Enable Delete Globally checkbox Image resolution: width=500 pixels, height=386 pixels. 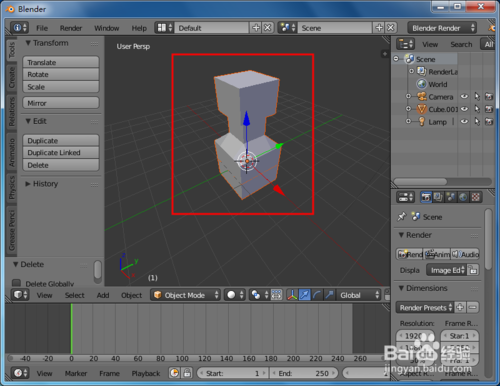tap(16, 283)
